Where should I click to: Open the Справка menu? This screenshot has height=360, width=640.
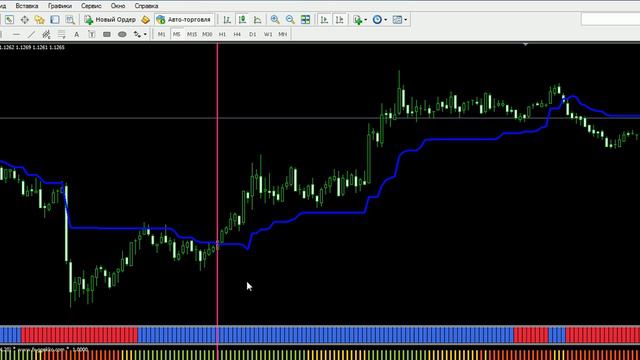pos(146,6)
